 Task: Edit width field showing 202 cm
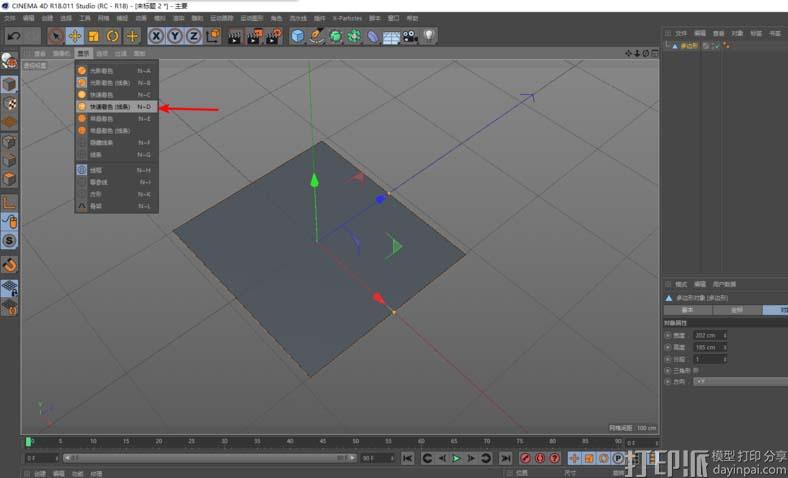710,335
